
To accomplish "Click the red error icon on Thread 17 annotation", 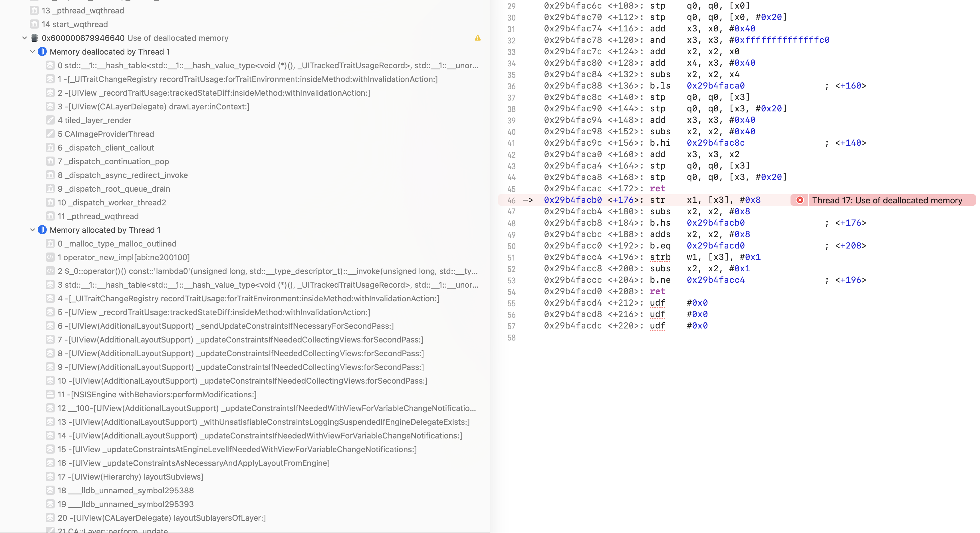I will (800, 200).
